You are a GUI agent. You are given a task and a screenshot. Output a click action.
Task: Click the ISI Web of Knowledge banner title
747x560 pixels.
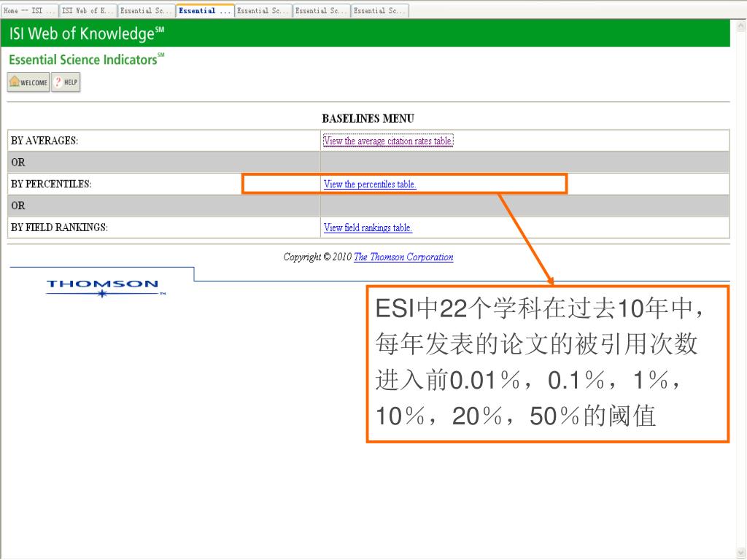86,34
